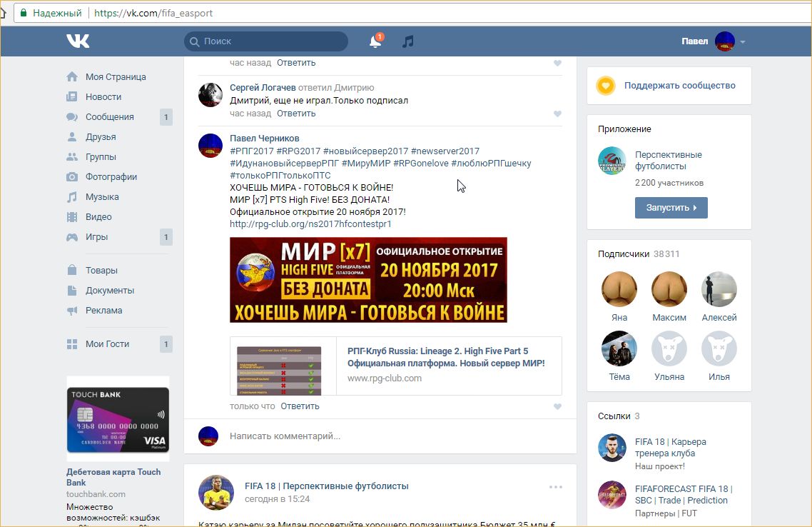Open subscriber Илья's avatar
The width and height of the screenshot is (812, 527).
coord(719,348)
